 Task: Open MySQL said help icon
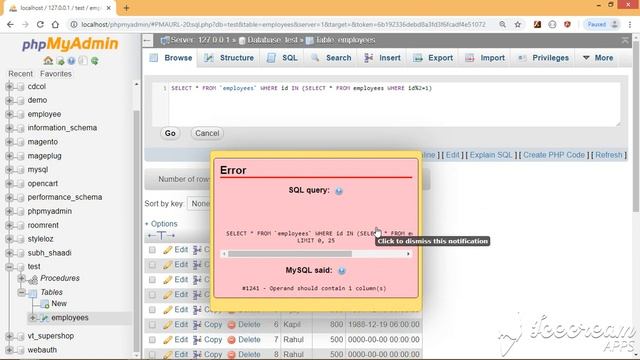342,271
